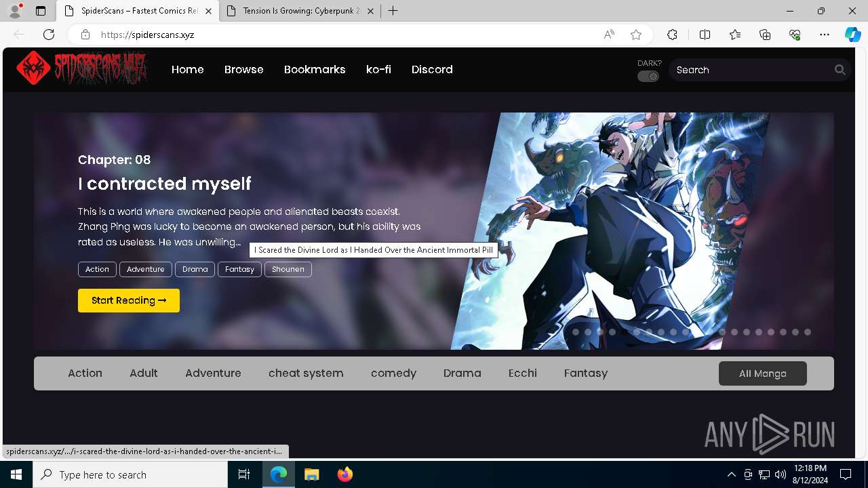This screenshot has height=488, width=868.
Task: Open the Browse menu item
Action: (244, 69)
